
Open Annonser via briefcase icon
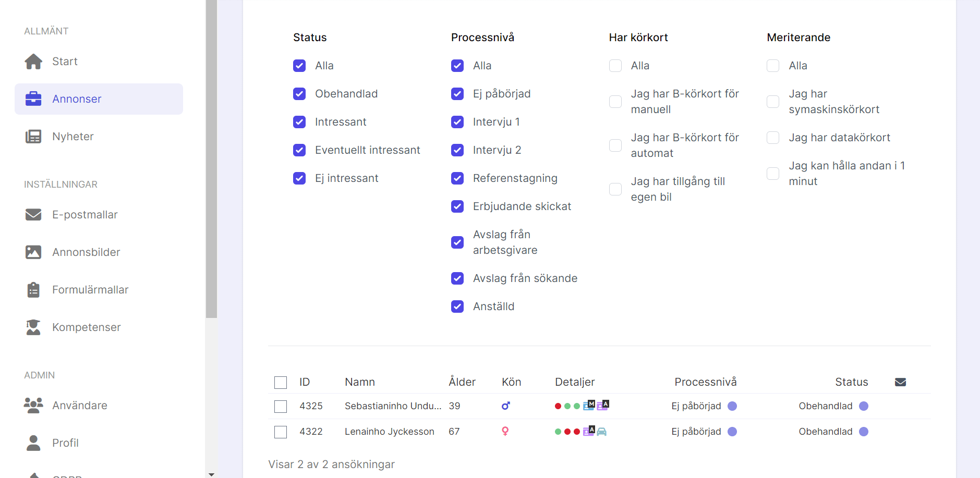tap(33, 99)
